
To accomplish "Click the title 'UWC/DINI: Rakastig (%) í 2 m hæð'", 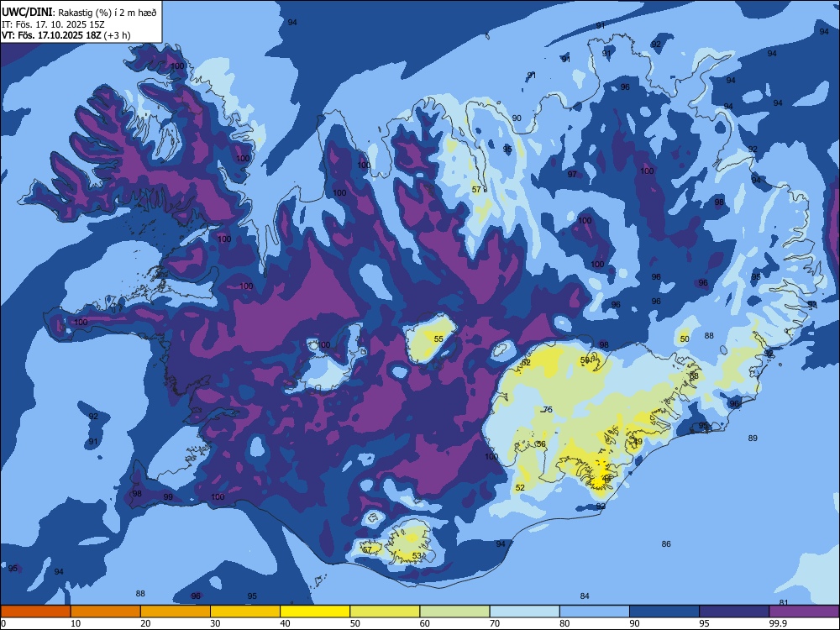I will [x=79, y=13].
